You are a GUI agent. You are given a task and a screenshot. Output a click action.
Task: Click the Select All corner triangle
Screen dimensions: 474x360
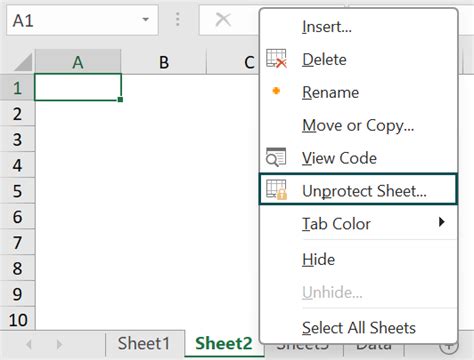(x=23, y=62)
